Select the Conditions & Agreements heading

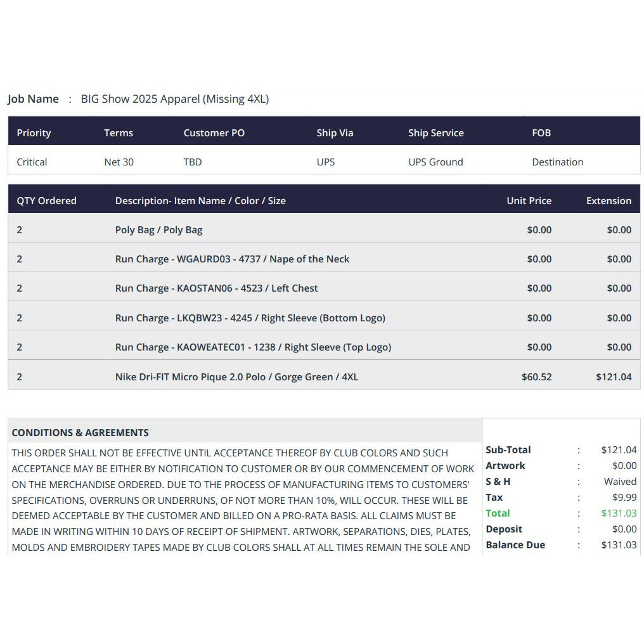pos(80,432)
